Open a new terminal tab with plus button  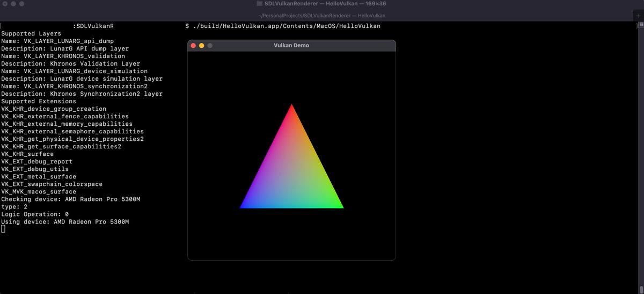click(638, 16)
